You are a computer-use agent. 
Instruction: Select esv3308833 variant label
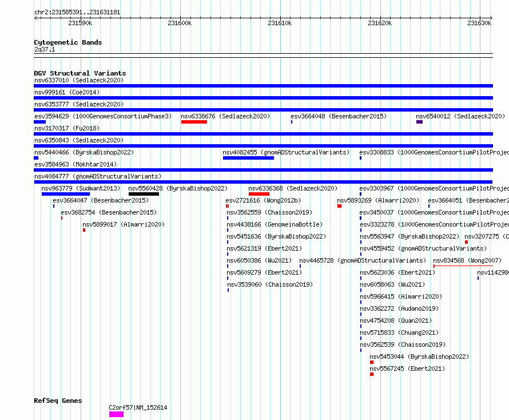[434, 152]
